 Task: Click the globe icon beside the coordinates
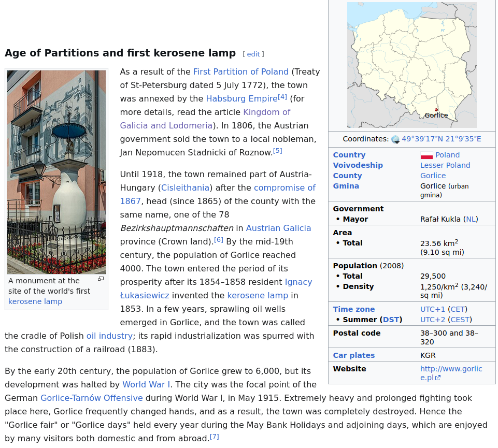click(x=395, y=139)
